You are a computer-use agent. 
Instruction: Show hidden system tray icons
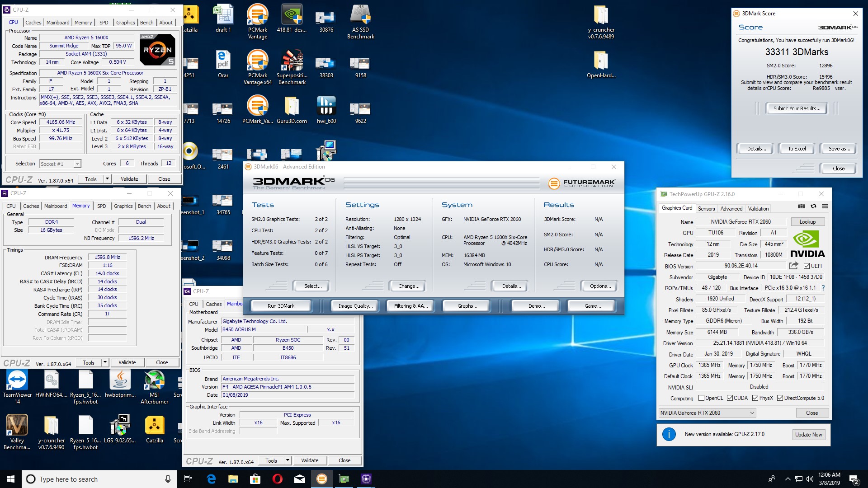[788, 479]
